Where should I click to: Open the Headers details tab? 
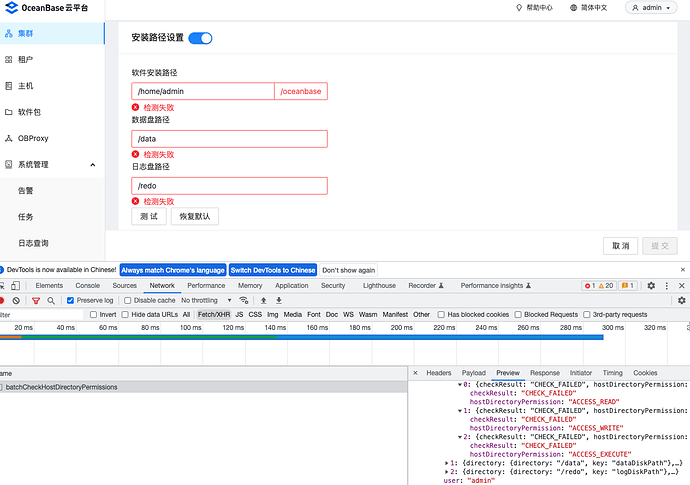439,373
